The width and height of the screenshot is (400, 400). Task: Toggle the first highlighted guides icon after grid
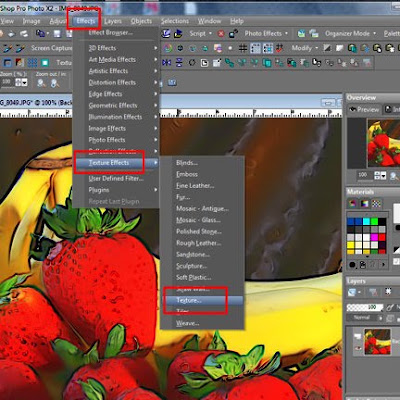click(x=255, y=48)
